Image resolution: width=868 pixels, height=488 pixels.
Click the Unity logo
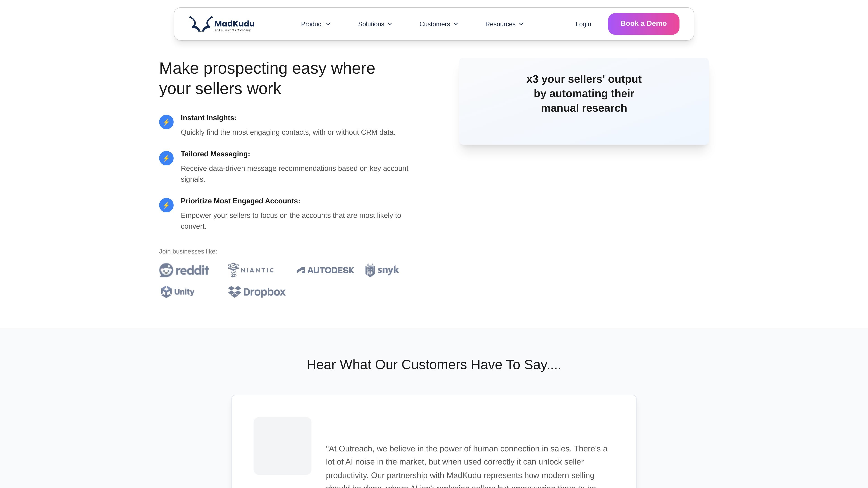(177, 292)
